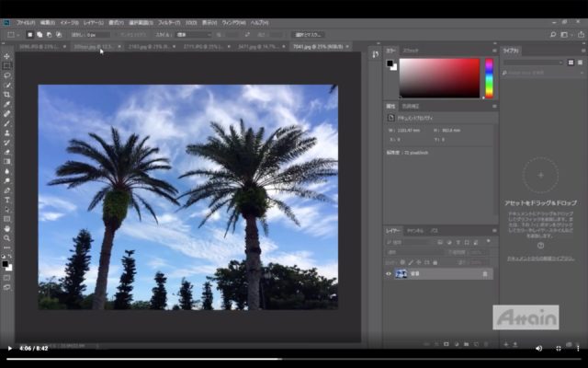Play the video with the play button
This screenshot has width=588, height=368.
pyautogui.click(x=10, y=349)
